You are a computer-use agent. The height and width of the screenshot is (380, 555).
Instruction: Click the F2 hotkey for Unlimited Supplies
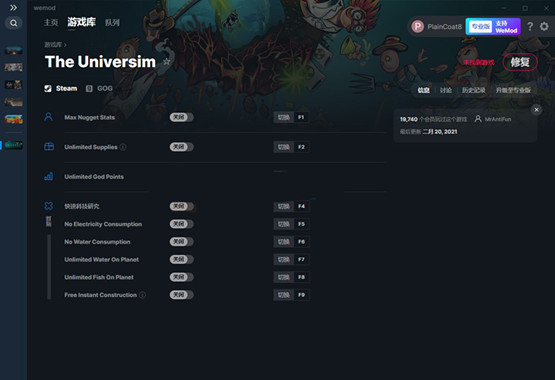pyautogui.click(x=301, y=147)
